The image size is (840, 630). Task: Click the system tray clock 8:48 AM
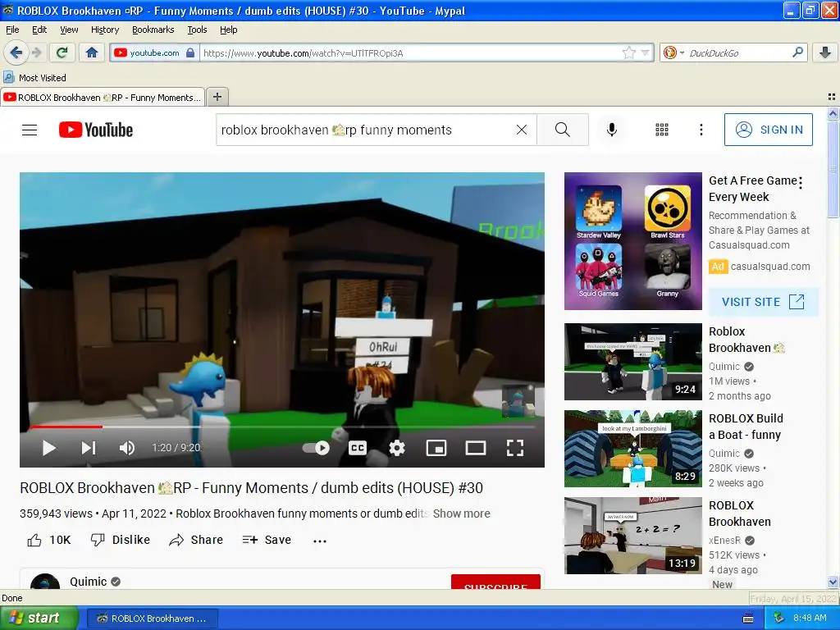pos(810,619)
